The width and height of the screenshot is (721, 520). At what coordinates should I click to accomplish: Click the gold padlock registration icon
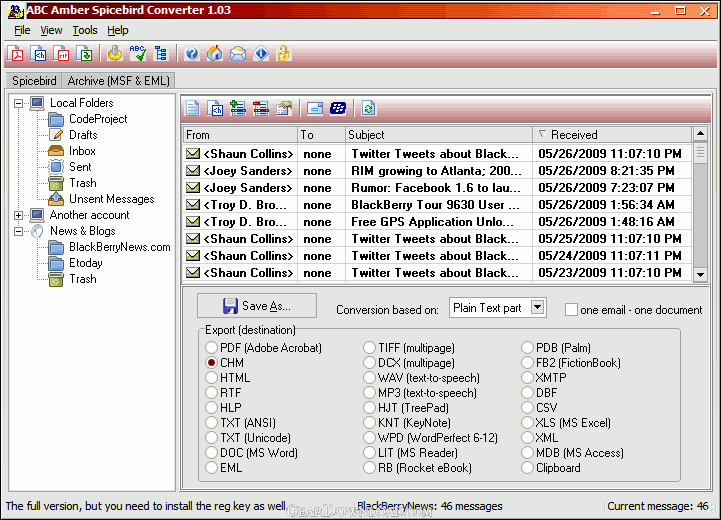pyautogui.click(x=283, y=54)
